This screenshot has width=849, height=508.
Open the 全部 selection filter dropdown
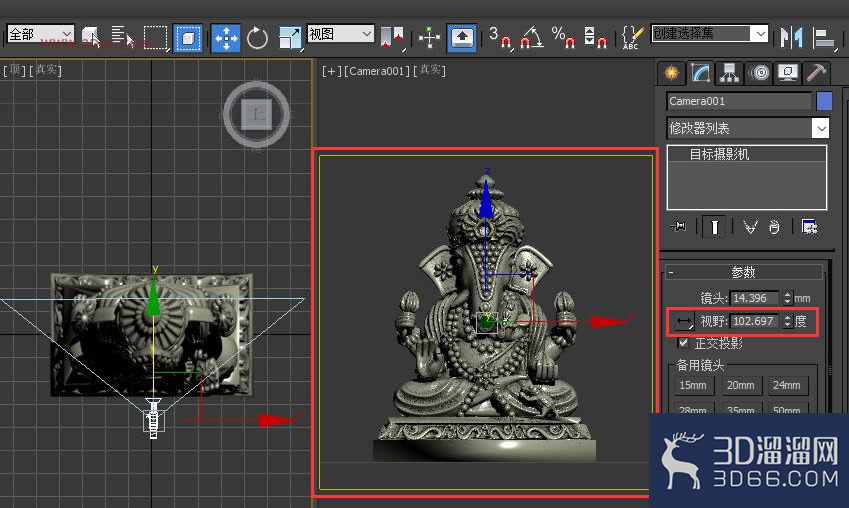coord(40,35)
